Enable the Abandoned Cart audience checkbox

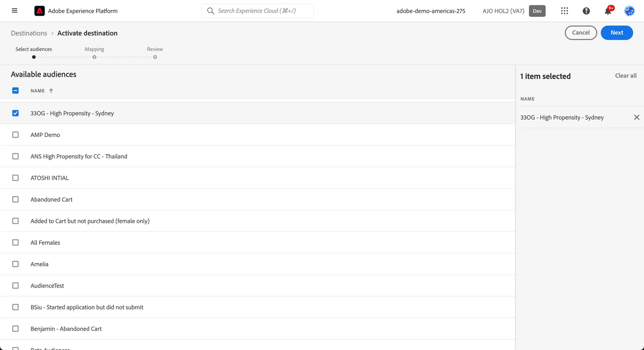[x=15, y=199]
